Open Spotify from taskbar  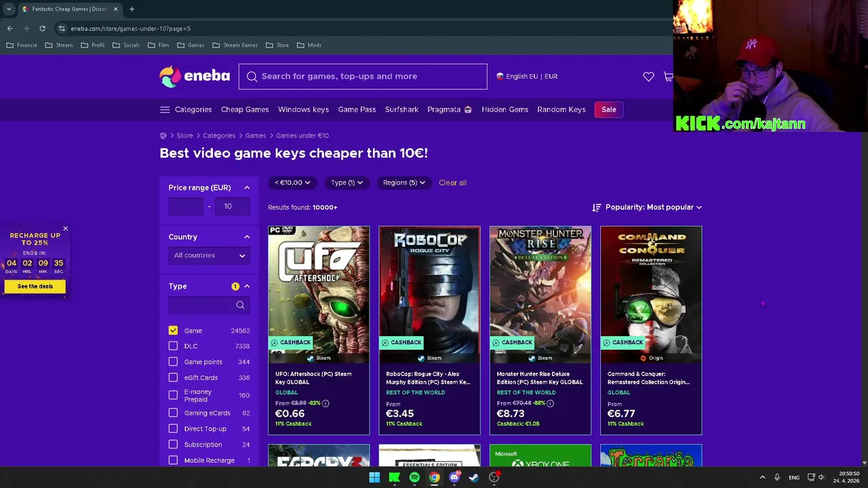point(414,477)
